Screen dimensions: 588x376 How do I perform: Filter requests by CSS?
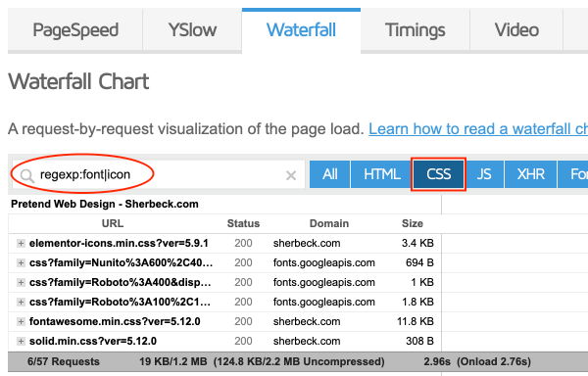click(x=438, y=174)
